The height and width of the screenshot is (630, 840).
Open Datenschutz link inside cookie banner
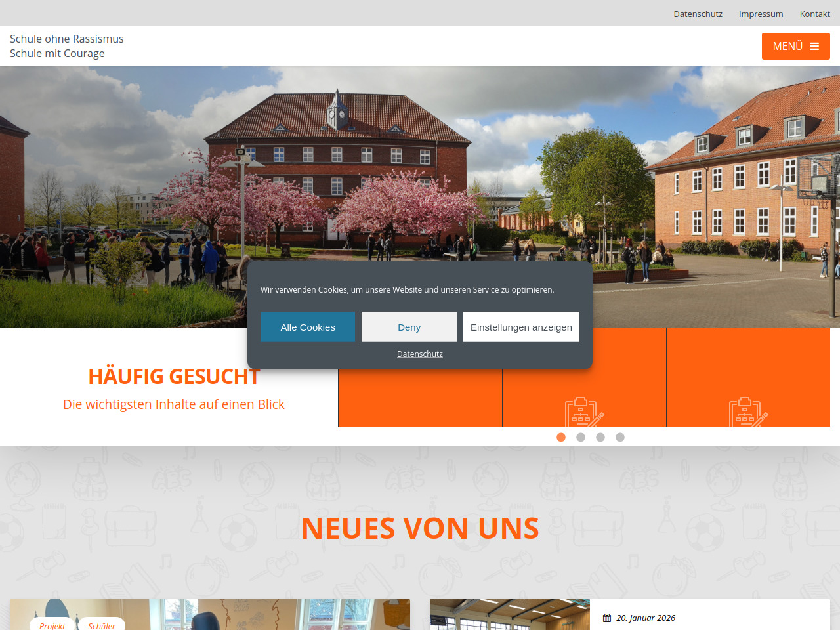420,354
